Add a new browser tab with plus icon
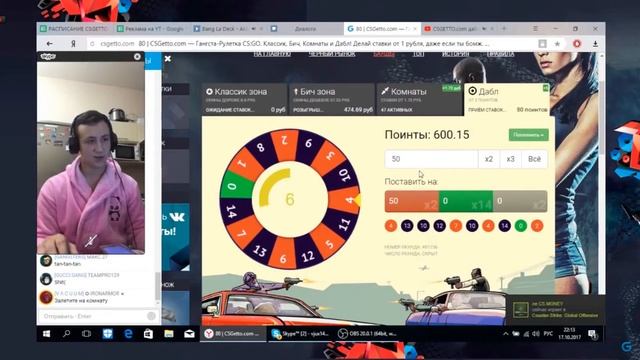The image size is (640, 360). tap(504, 29)
